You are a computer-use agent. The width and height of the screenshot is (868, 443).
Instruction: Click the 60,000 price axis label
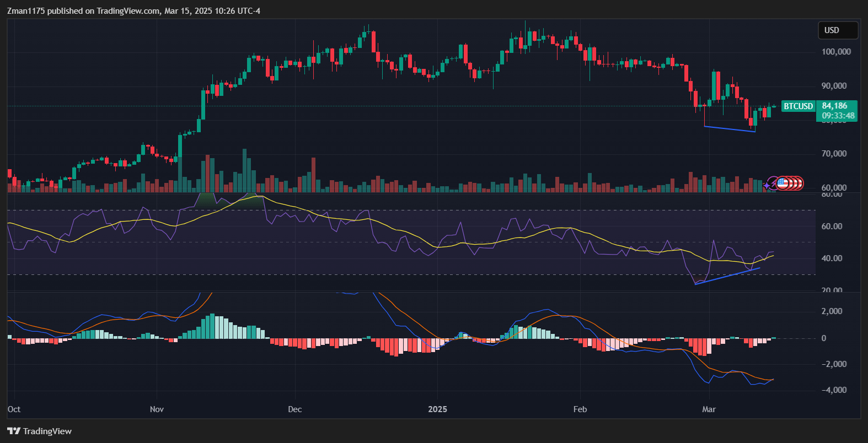click(x=834, y=187)
